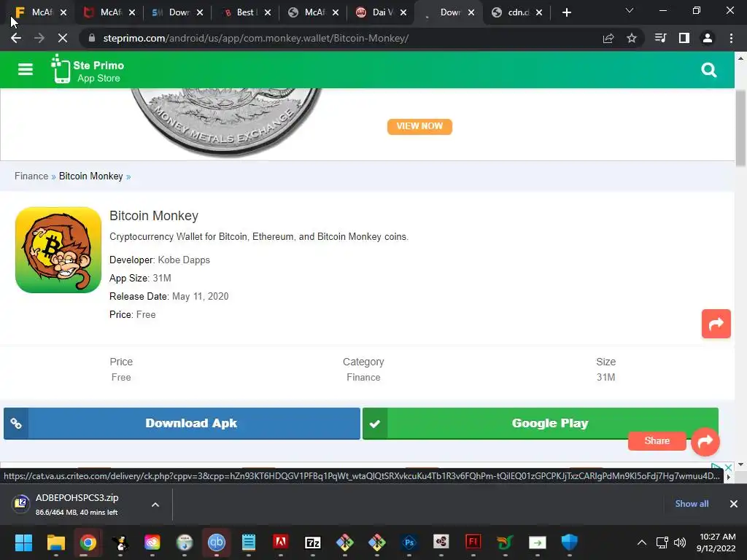747x560 pixels.
Task: Open the Bitcoin Monkey breadcrumb link
Action: click(x=91, y=176)
